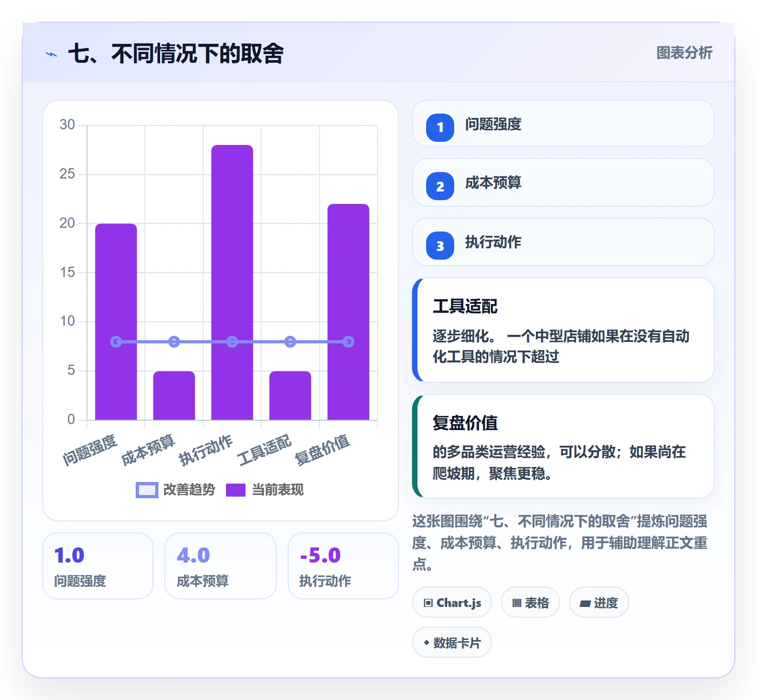Click the 复盘价值 x-axis label
This screenshot has height=700, width=757.
point(323,450)
